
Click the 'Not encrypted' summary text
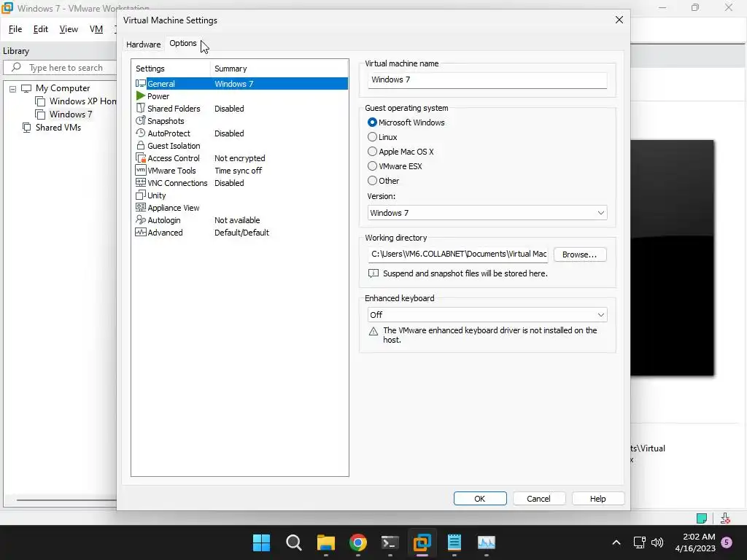point(239,158)
